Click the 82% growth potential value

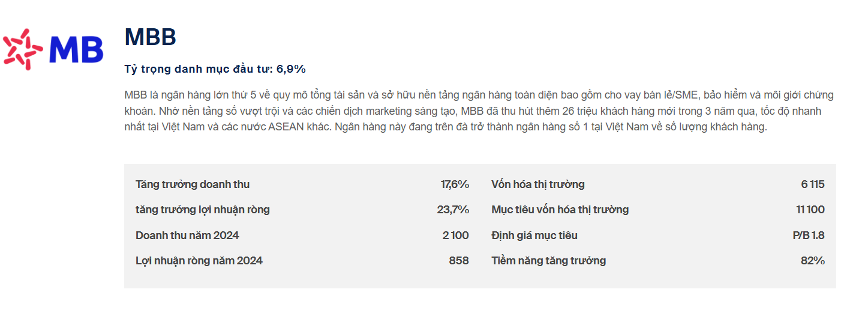(814, 261)
